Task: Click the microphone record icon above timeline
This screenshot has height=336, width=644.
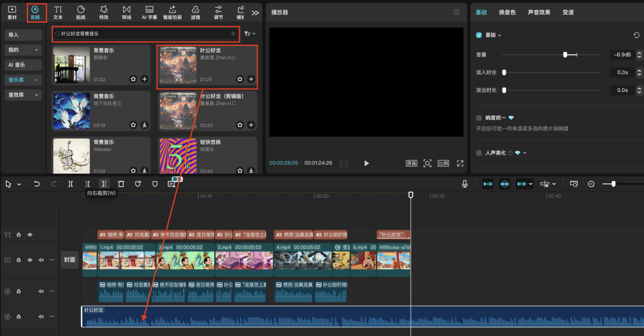Action: (465, 184)
